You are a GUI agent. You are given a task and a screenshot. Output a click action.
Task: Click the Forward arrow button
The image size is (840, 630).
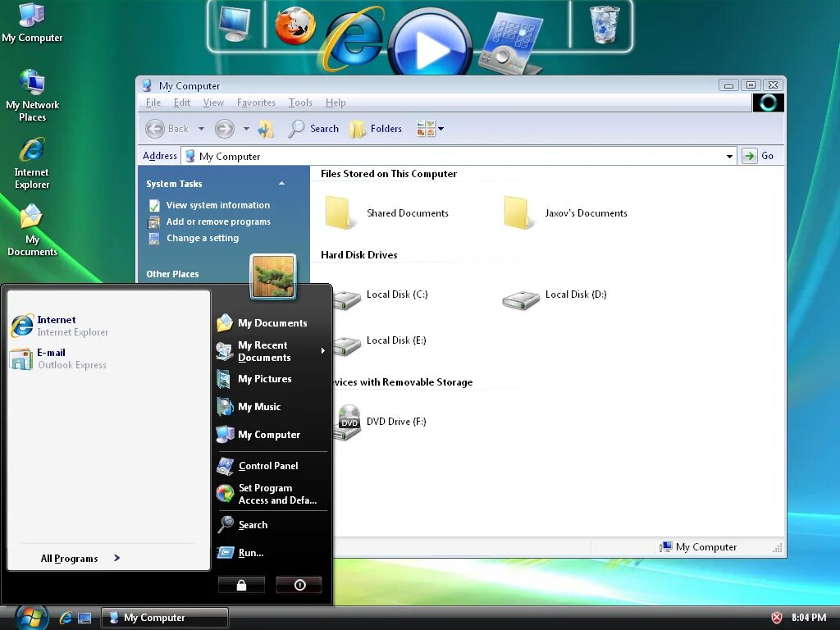coord(225,129)
